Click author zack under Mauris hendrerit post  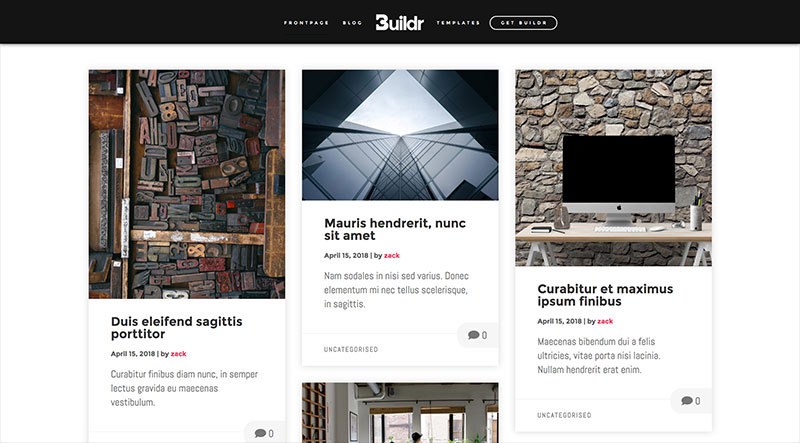click(392, 255)
